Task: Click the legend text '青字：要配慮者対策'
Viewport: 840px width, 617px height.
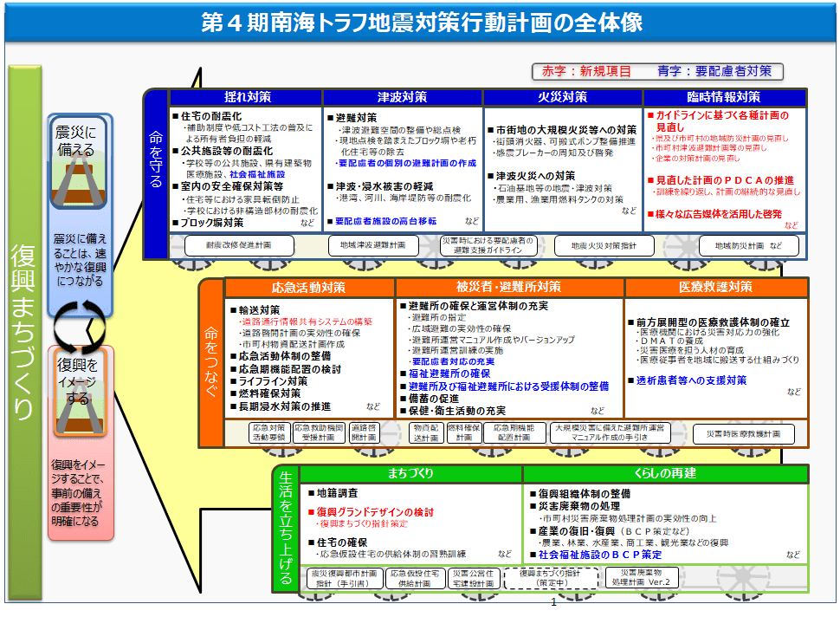Action: click(714, 71)
